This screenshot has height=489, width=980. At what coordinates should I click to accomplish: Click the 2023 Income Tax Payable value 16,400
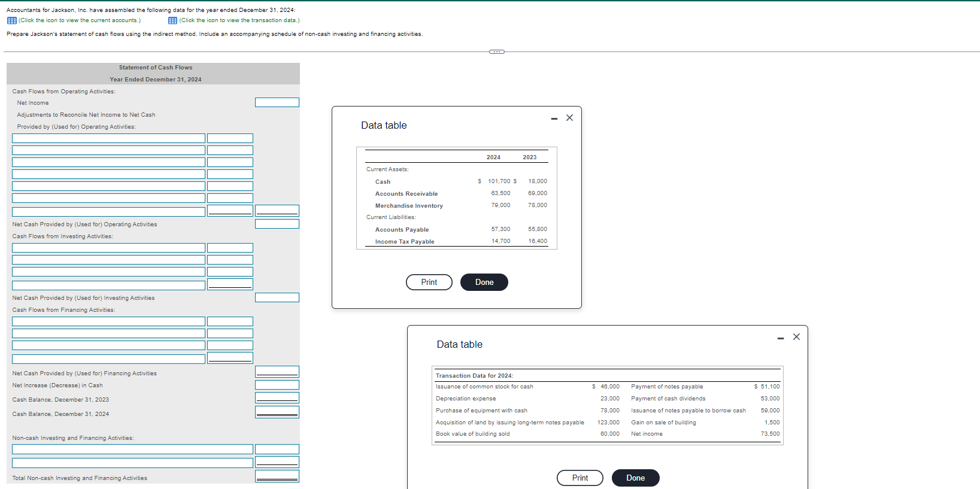(x=538, y=241)
